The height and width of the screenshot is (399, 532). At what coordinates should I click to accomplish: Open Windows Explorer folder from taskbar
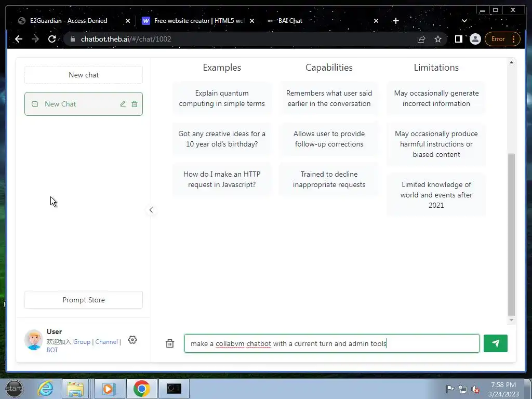75,389
